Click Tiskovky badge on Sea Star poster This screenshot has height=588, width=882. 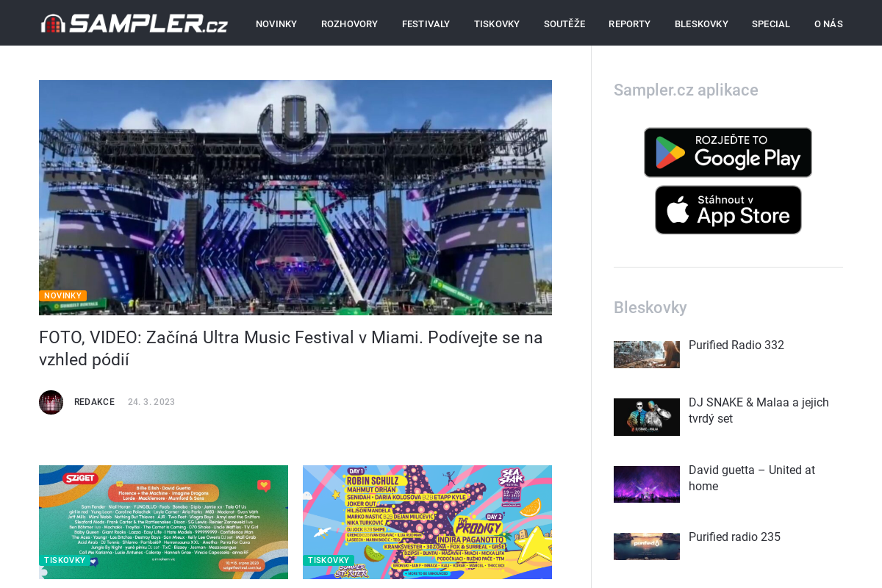point(329,560)
